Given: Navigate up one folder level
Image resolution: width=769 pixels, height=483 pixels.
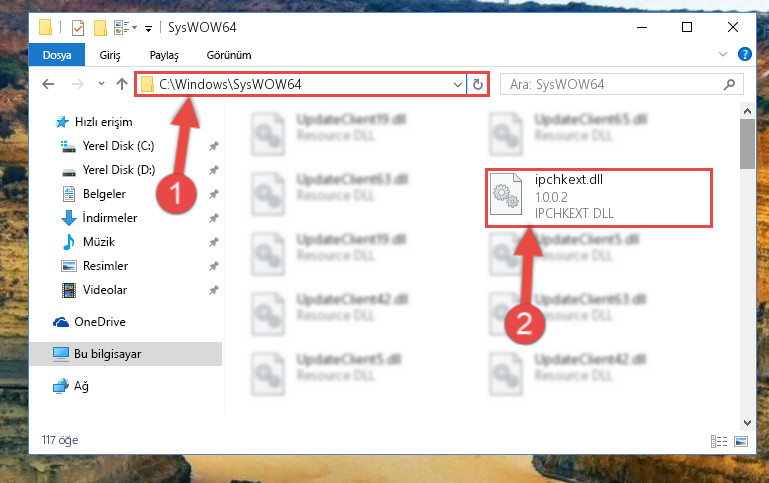Looking at the screenshot, I should pos(122,84).
